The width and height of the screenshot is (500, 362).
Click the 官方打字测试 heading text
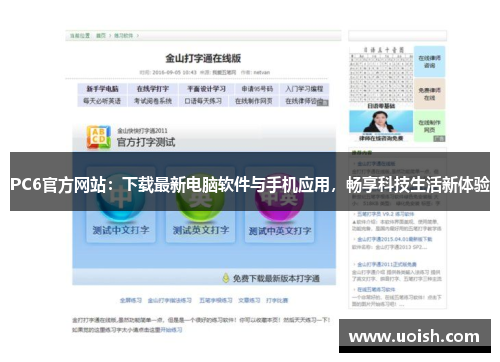[x=146, y=142]
